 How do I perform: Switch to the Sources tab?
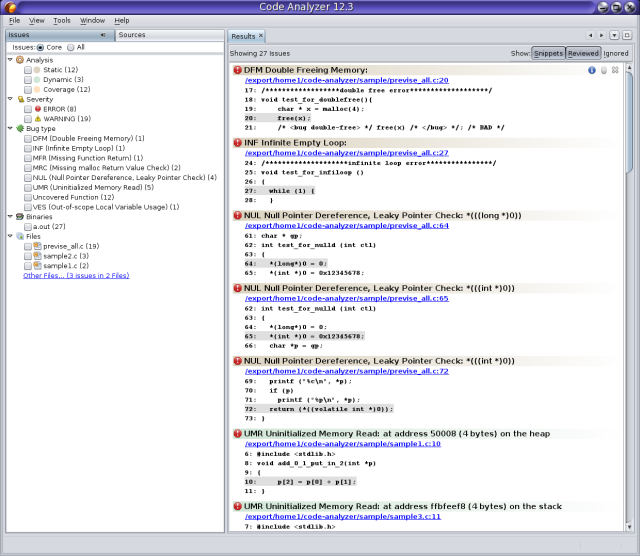(169, 35)
